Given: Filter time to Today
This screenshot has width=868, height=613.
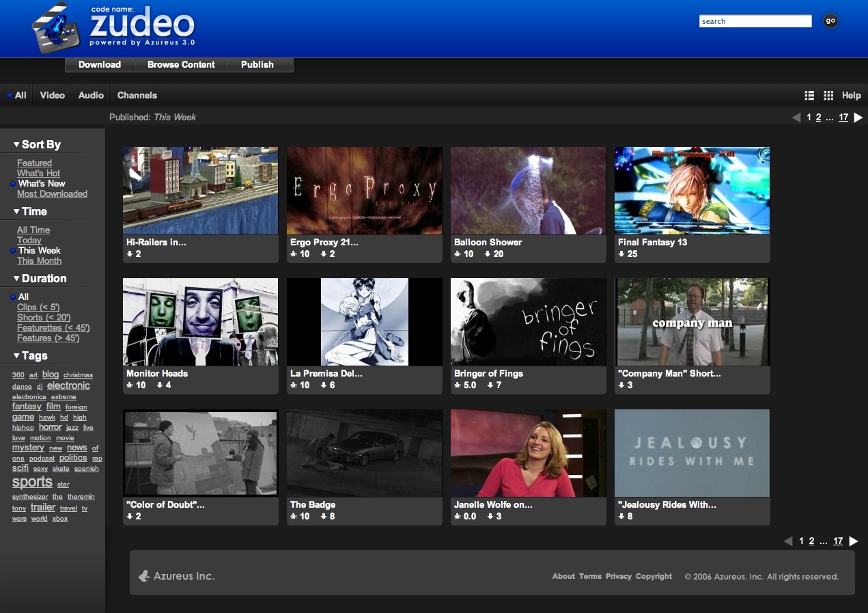Looking at the screenshot, I should (29, 241).
